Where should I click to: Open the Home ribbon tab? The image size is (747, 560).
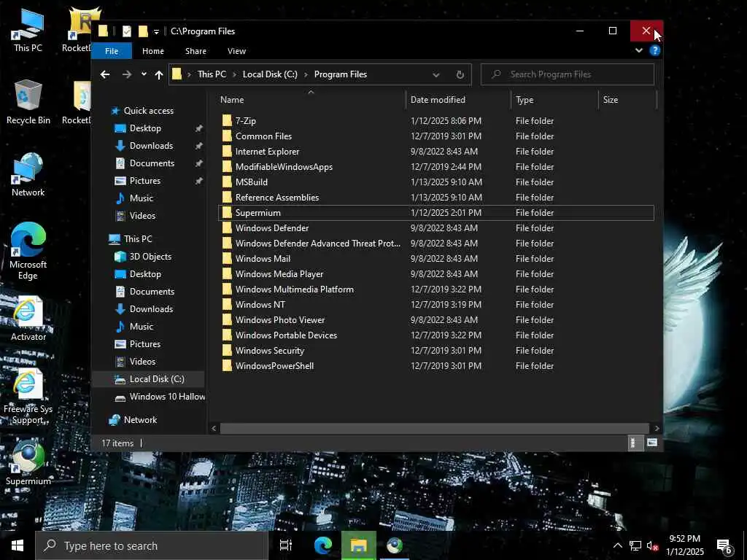coord(153,51)
